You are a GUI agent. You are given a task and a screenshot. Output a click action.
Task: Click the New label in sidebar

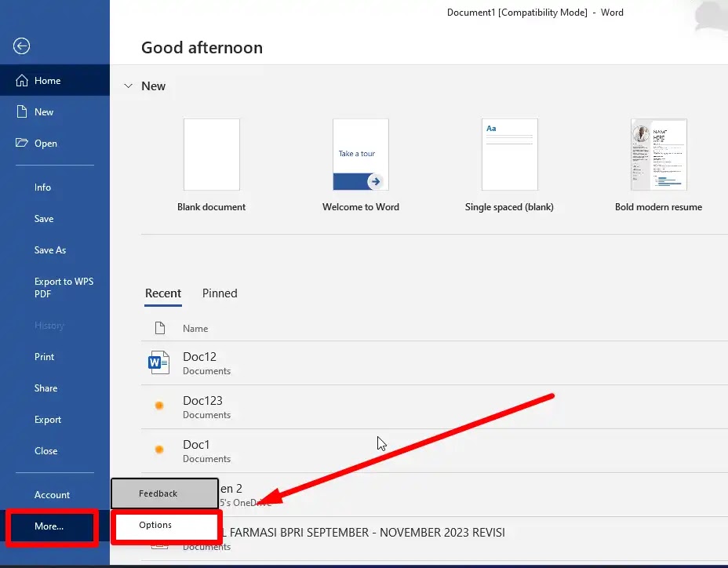44,112
